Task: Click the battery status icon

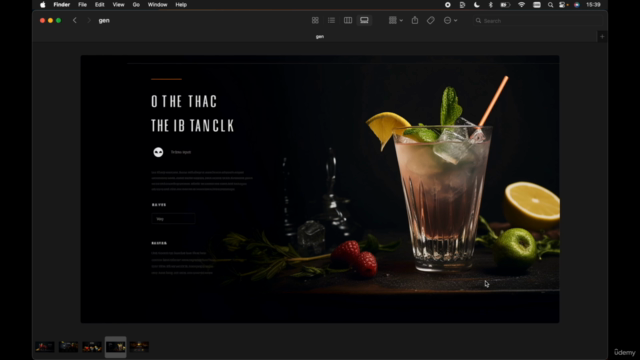Action: 505,5
